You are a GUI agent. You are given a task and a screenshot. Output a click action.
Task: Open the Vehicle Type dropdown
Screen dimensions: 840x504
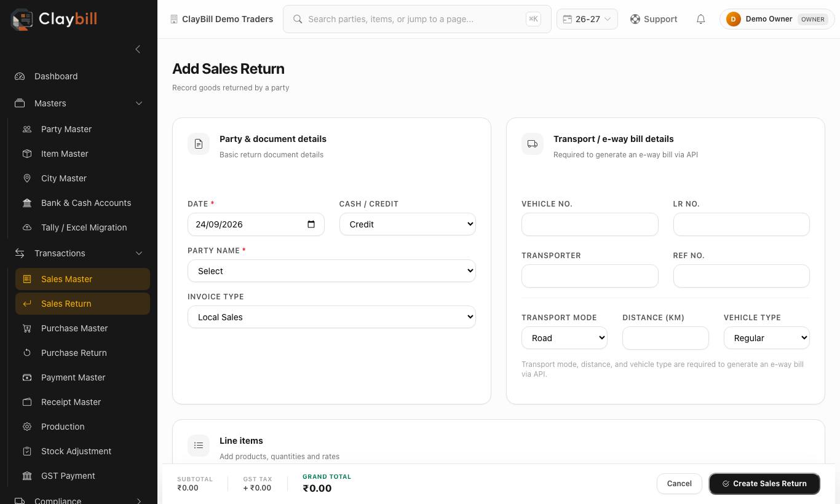(767, 338)
